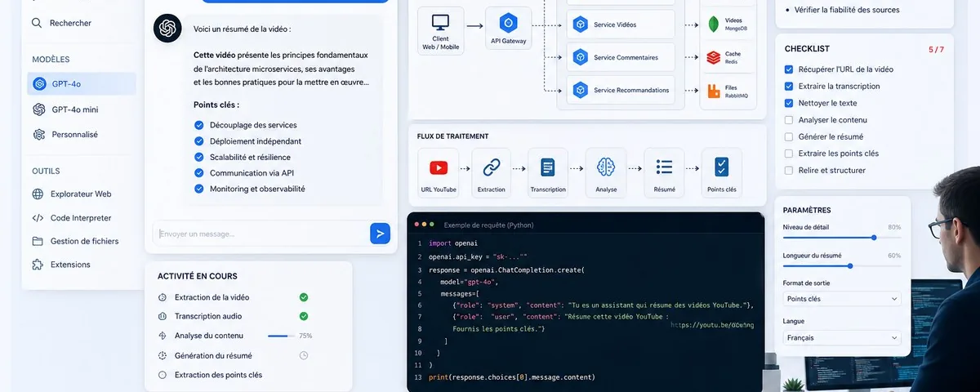Click the Client Web / Mobile monitor icon
The height and width of the screenshot is (392, 980).
click(441, 23)
